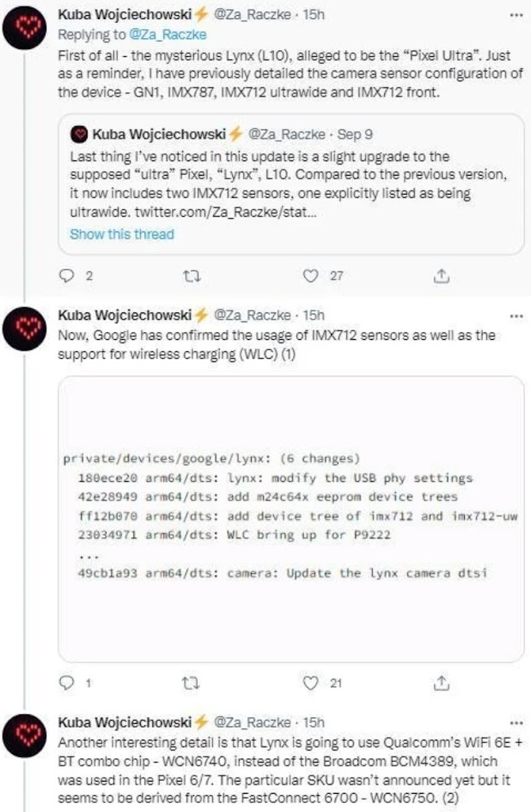
Task: Open author name on top tweet
Action: point(125,14)
